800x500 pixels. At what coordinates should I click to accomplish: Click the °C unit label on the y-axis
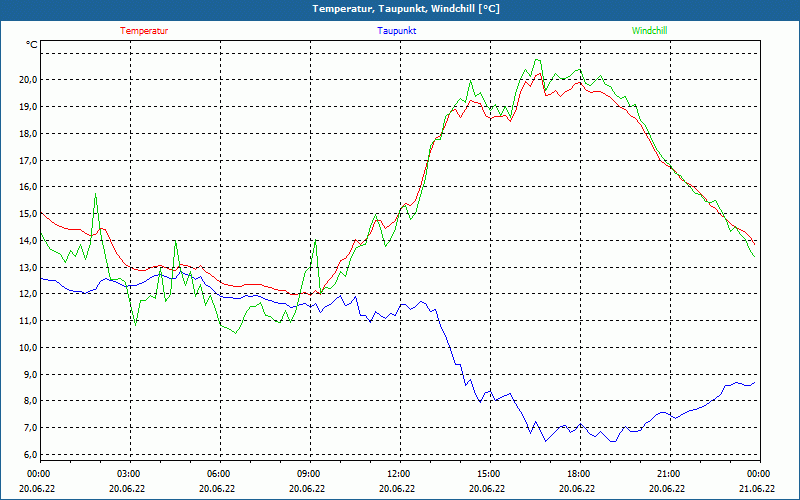click(x=32, y=45)
